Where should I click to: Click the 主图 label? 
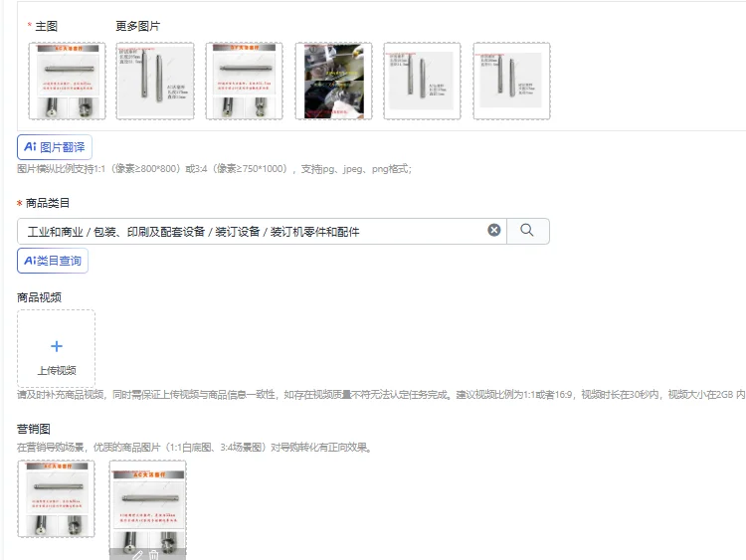46,26
